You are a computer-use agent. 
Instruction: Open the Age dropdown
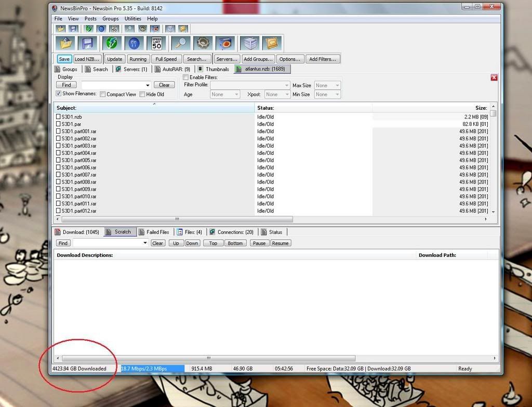point(236,95)
